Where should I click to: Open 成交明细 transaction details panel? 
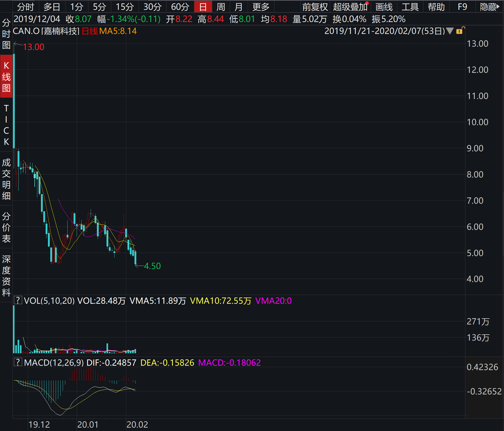click(6, 179)
